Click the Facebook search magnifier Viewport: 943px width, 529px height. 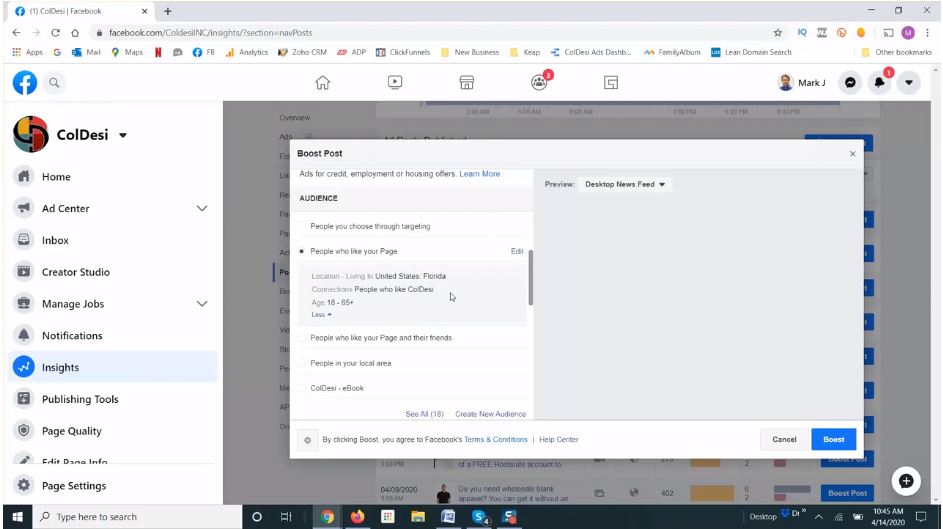tap(54, 83)
